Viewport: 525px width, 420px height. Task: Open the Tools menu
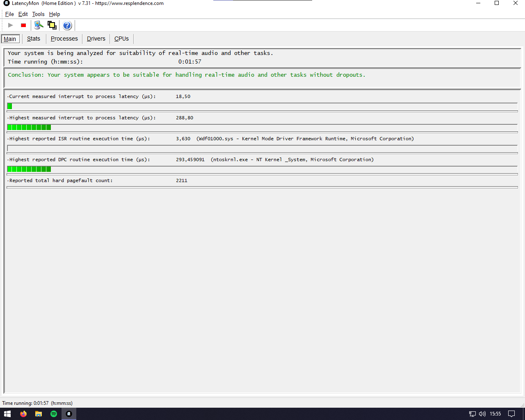(38, 14)
